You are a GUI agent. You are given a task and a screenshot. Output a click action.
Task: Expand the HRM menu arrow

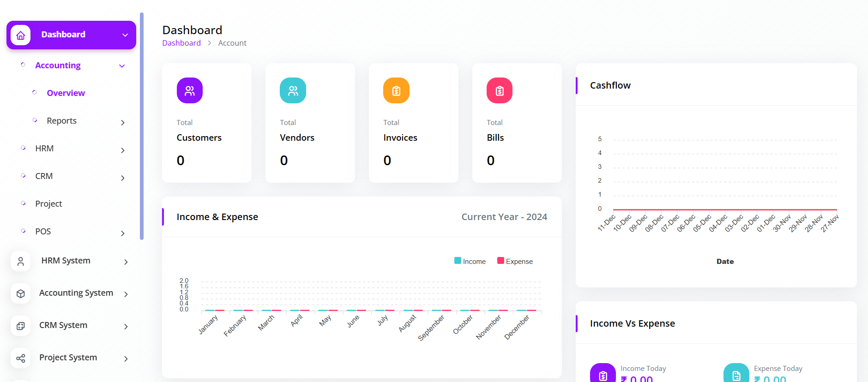[x=123, y=150]
